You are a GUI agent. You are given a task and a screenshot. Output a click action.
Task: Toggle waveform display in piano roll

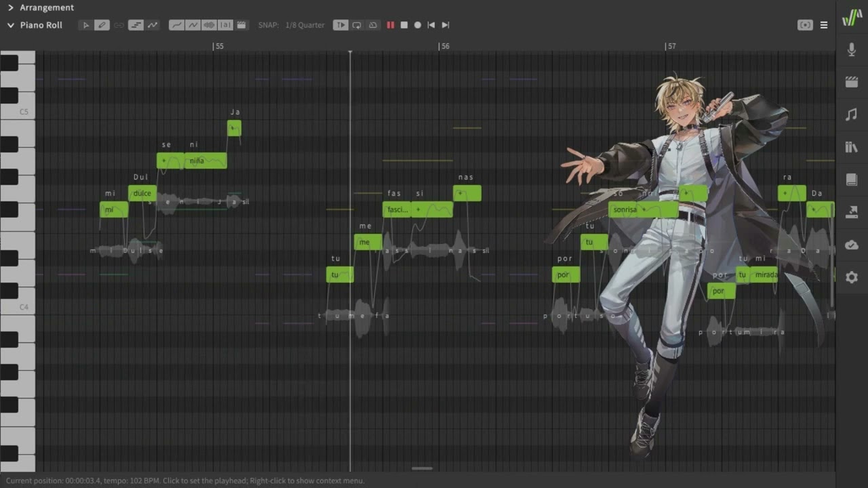pyautogui.click(x=209, y=25)
